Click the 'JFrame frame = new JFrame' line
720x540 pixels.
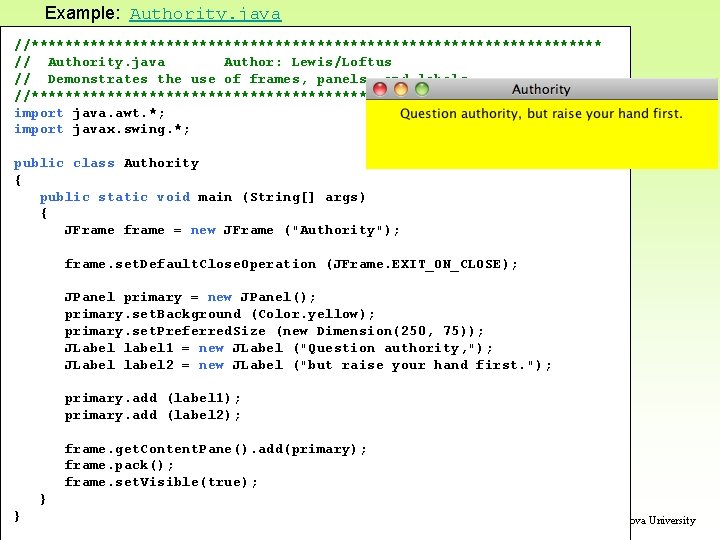(232, 231)
